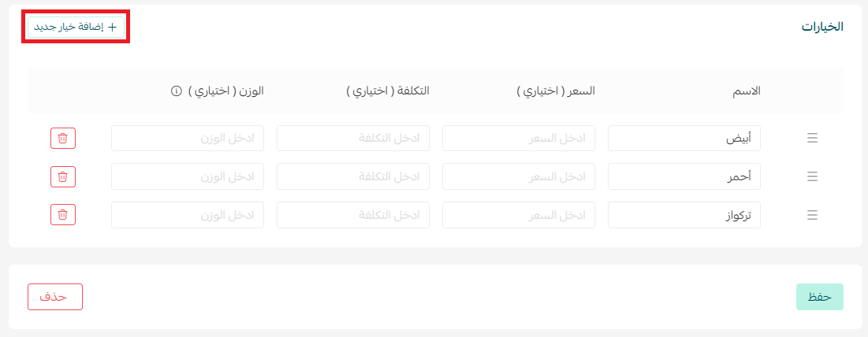The image size is (868, 337).
Task: Focus the price field in the أحمر row
Action: click(519, 177)
